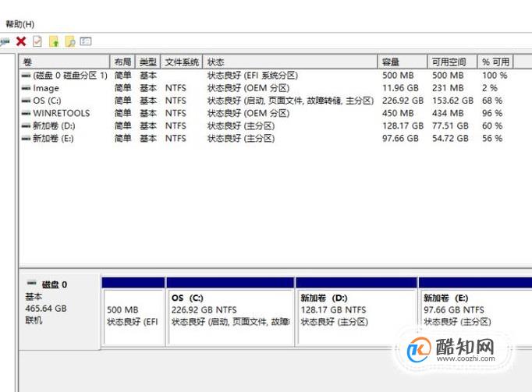Click the folder with magnifier toolbar icon
532x392 pixels.
70,41
